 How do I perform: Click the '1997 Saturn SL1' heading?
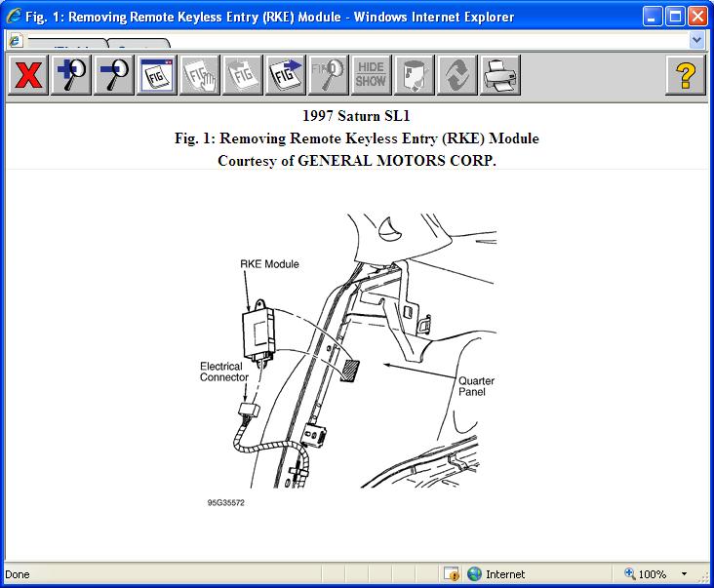tap(356, 116)
